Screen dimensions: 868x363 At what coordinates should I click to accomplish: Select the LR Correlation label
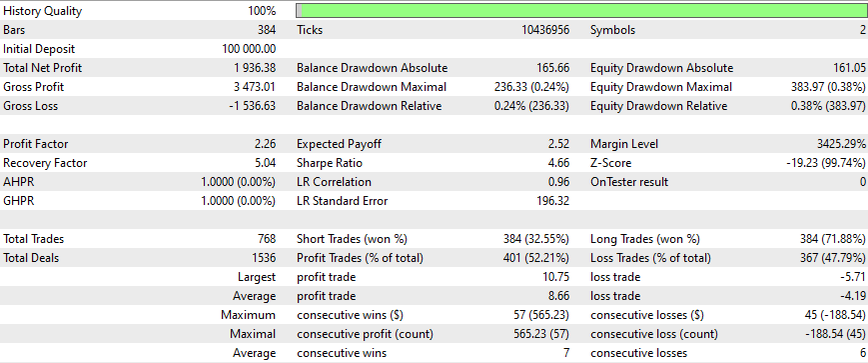[x=334, y=182]
